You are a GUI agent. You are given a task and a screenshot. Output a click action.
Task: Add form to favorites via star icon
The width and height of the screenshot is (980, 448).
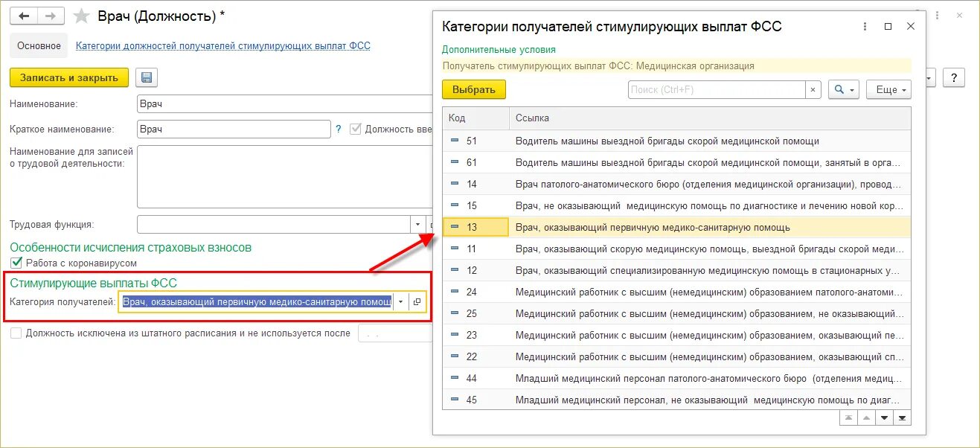[x=80, y=16]
